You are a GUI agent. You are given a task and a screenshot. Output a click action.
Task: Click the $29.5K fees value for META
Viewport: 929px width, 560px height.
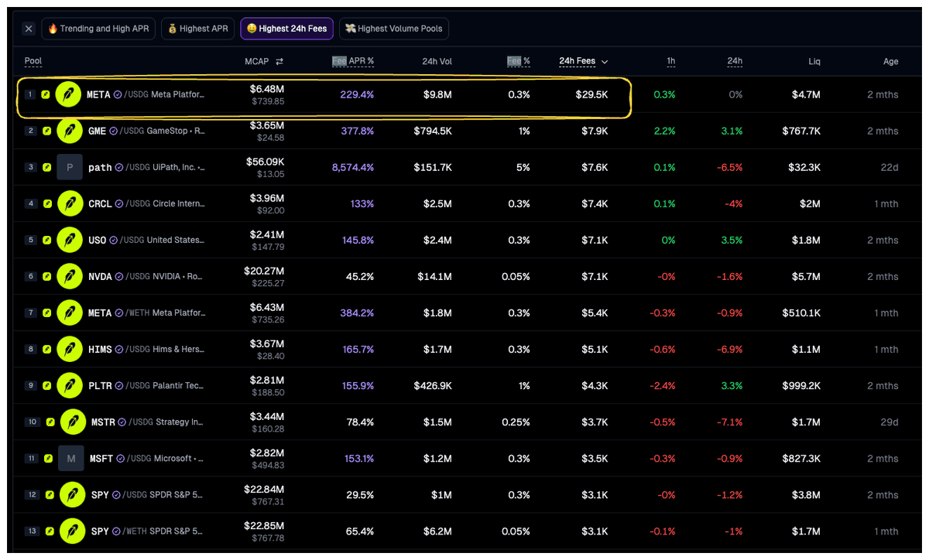(x=591, y=95)
